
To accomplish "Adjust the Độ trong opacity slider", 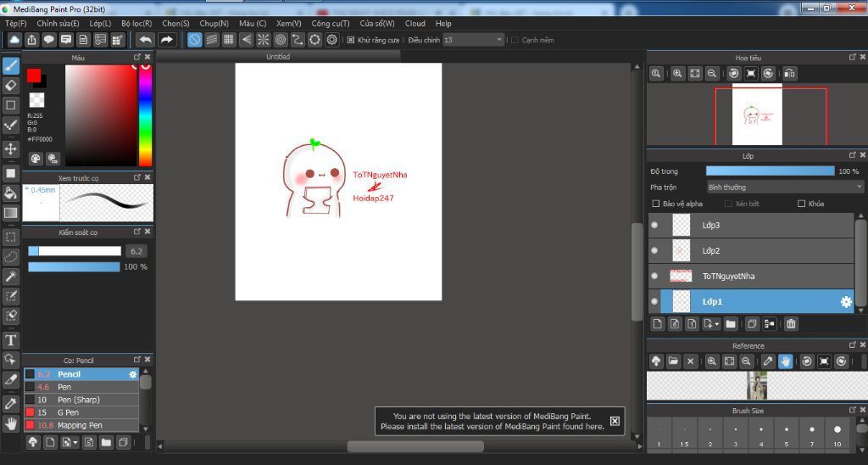I will pyautogui.click(x=770, y=171).
